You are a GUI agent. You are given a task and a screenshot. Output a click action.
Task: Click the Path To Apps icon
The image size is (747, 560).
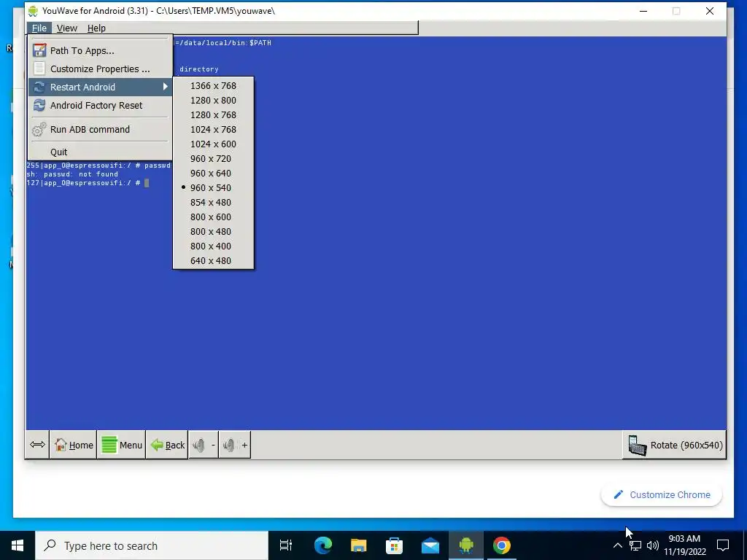tap(39, 50)
